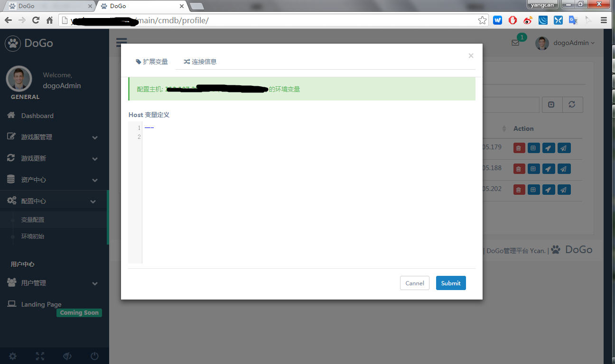Click the fullscreen icon at sidebar bottom
Viewport: 615px width, 364px height.
(40, 356)
